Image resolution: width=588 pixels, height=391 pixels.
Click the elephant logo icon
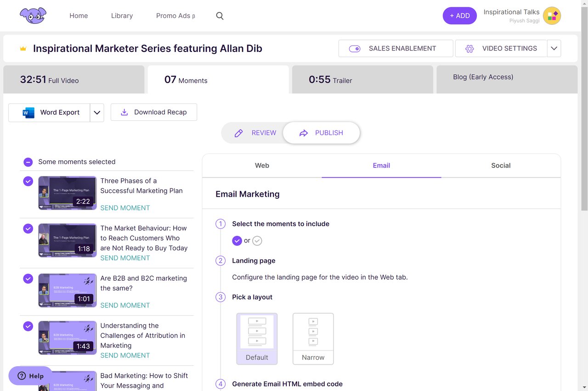tap(33, 16)
